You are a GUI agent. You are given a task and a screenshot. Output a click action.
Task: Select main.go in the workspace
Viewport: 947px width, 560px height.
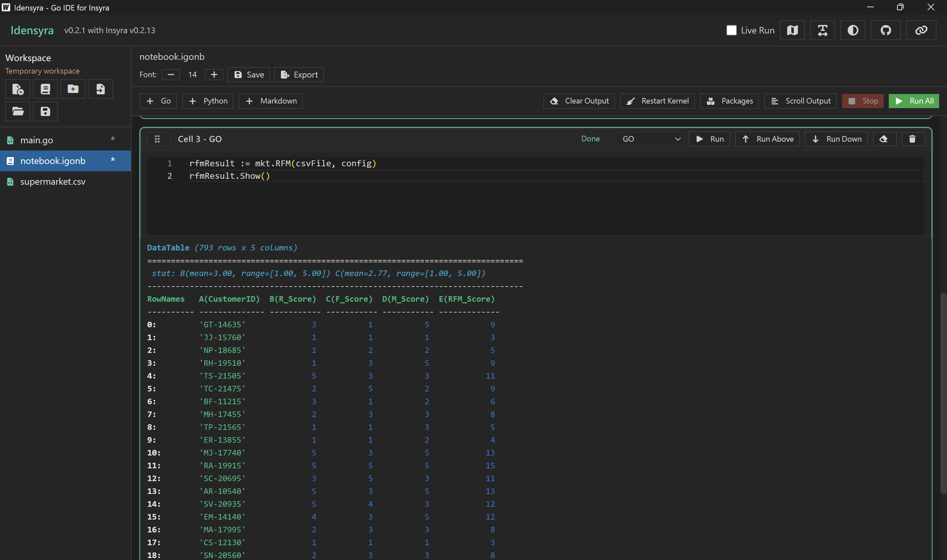pos(36,140)
